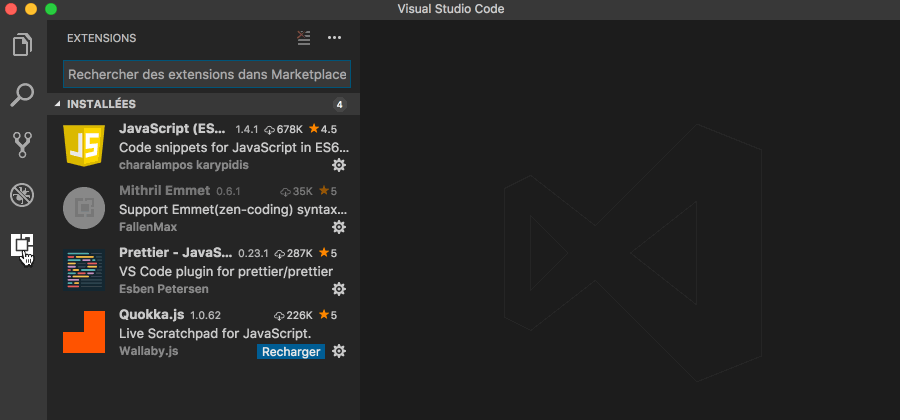Click the Quokka.js orange extension logo
900x420 pixels.
[x=85, y=332]
